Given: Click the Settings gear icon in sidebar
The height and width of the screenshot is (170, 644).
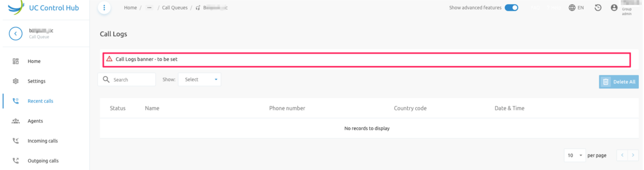Looking at the screenshot, I should coord(15,81).
